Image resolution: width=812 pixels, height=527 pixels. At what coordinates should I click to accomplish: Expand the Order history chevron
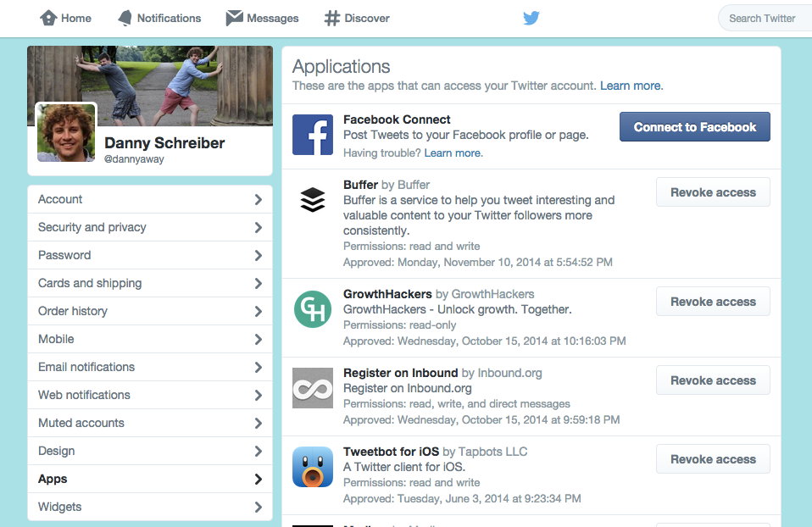259,311
